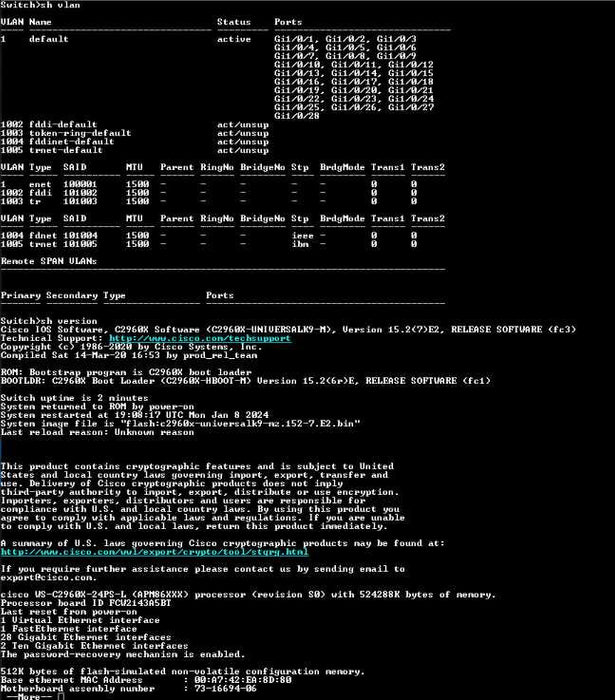
Task: Click the 'active' status of default VLAN
Action: (234, 39)
